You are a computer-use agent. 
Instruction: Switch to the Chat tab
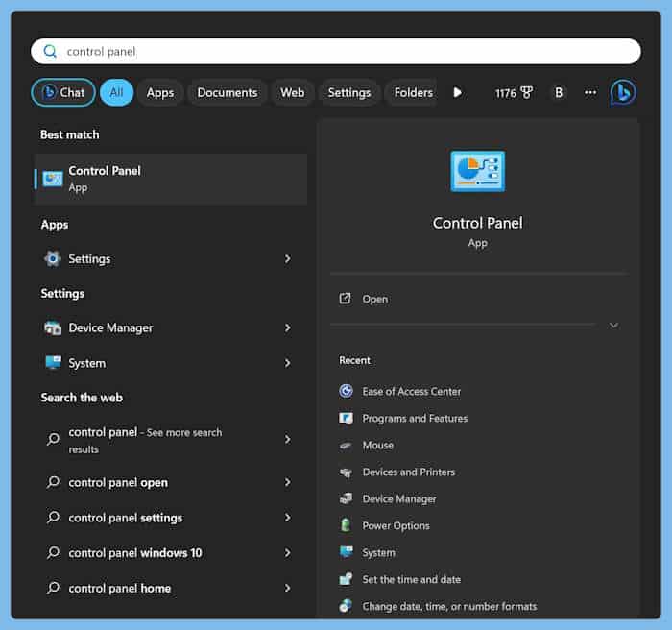[x=63, y=92]
